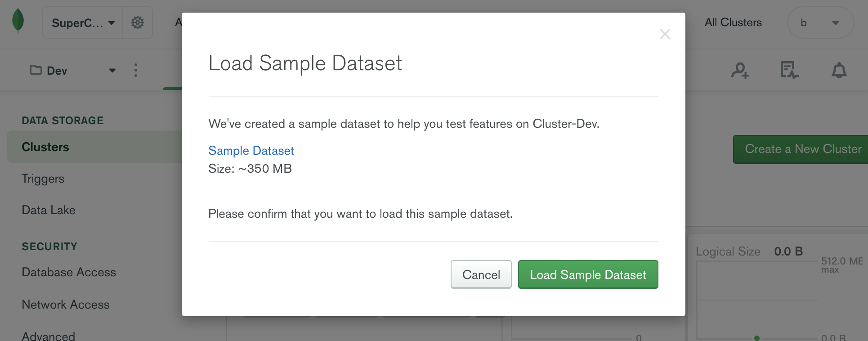This screenshot has width=868, height=341.
Task: Open Network Access settings
Action: tap(66, 305)
